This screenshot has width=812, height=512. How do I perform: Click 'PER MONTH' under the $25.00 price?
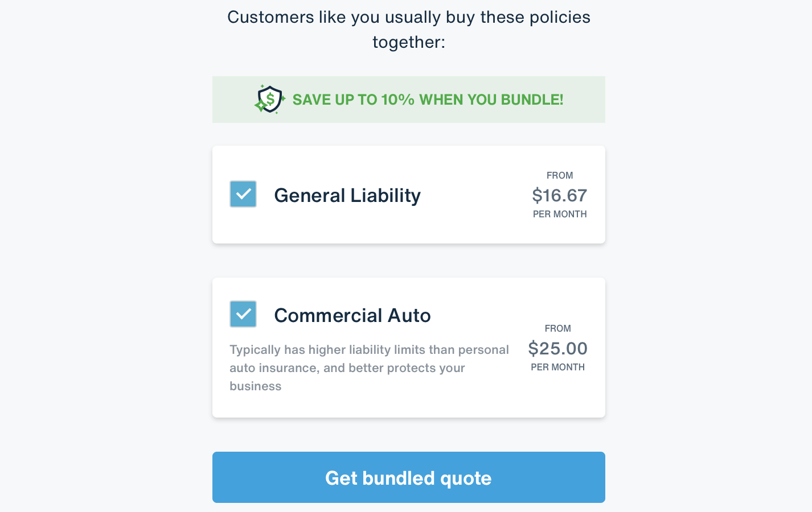click(x=557, y=368)
